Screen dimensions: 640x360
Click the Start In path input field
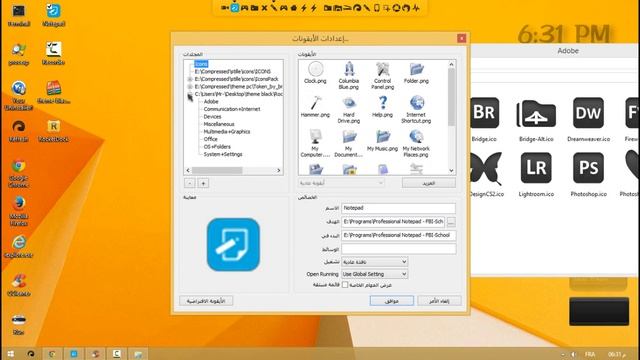click(x=398, y=236)
